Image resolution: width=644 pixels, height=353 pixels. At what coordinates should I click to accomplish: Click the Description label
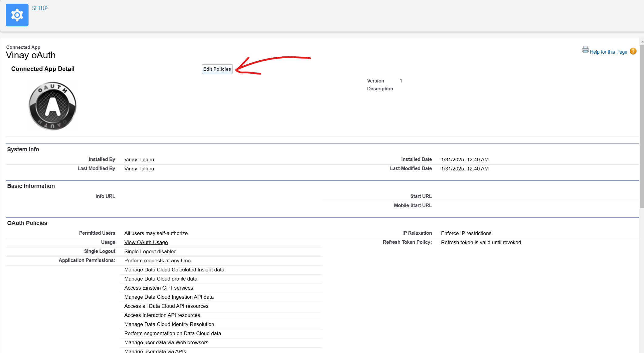tap(380, 89)
